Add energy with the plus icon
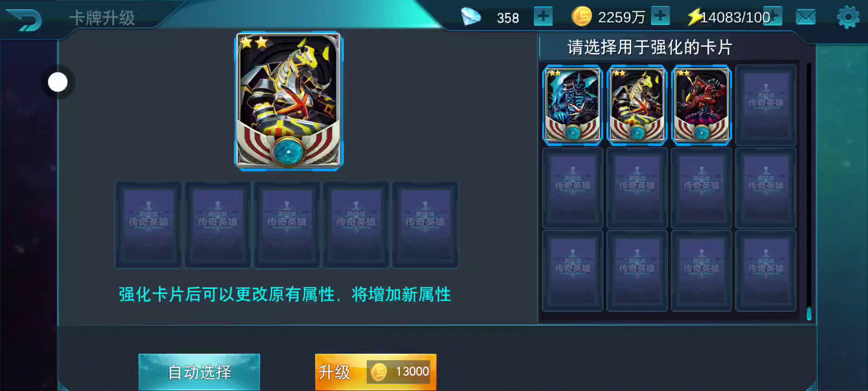 tap(774, 16)
